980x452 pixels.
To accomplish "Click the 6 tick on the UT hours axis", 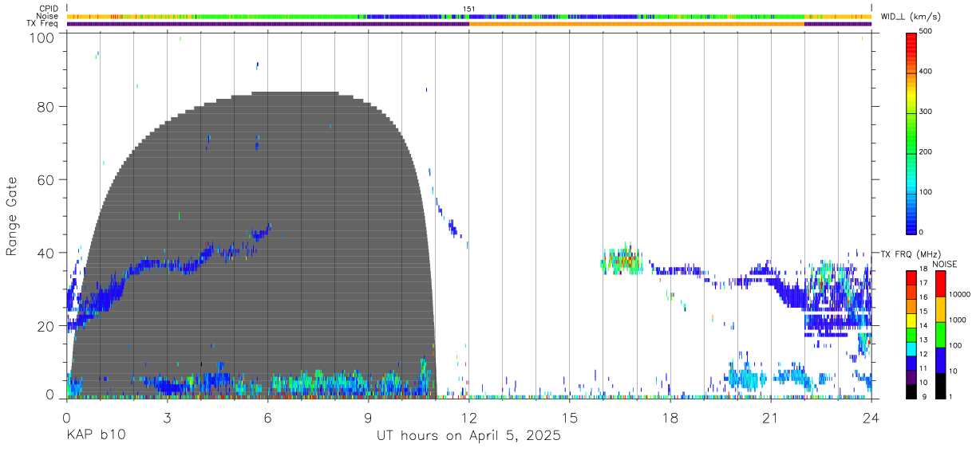I will point(267,418).
